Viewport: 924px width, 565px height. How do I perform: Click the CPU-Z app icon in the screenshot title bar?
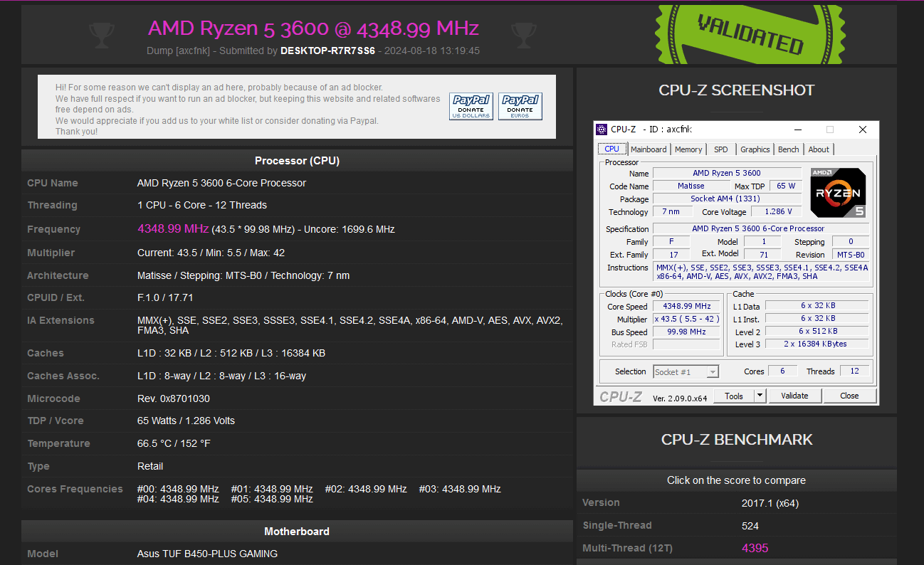pyautogui.click(x=602, y=130)
